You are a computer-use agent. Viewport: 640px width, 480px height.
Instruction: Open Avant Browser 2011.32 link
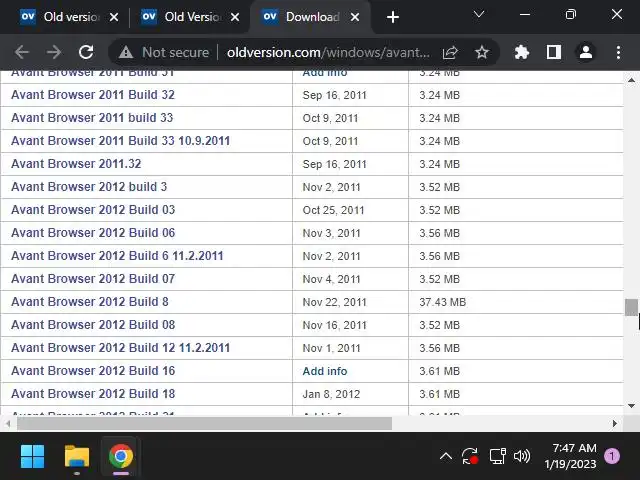(76, 164)
